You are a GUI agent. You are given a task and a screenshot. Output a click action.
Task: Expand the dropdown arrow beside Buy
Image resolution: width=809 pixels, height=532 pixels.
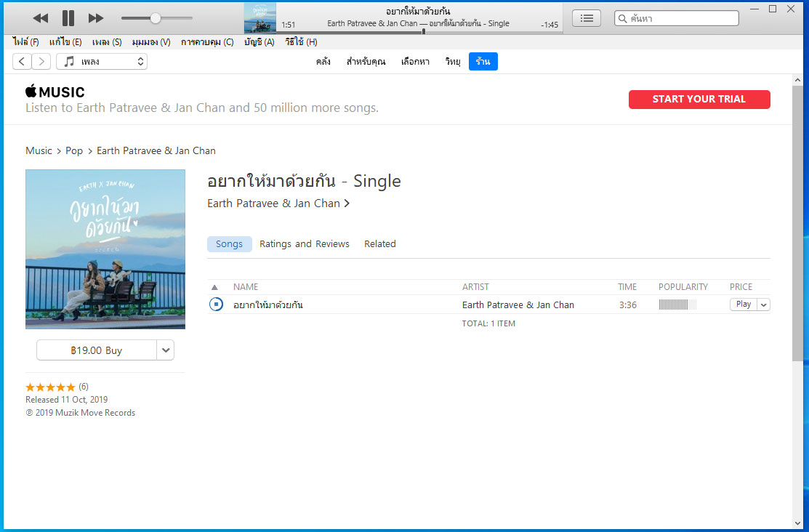tap(166, 350)
